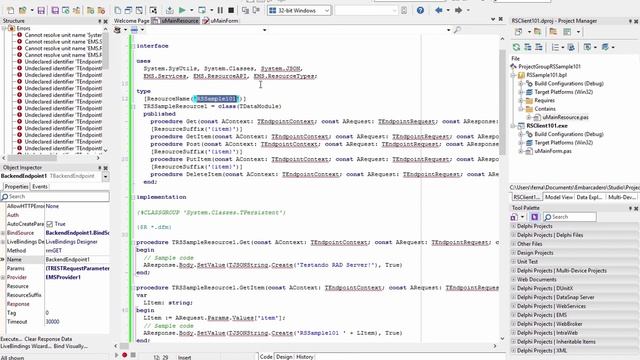
Task: Refresh Project Manager with green arrows icon
Action: click(516, 47)
